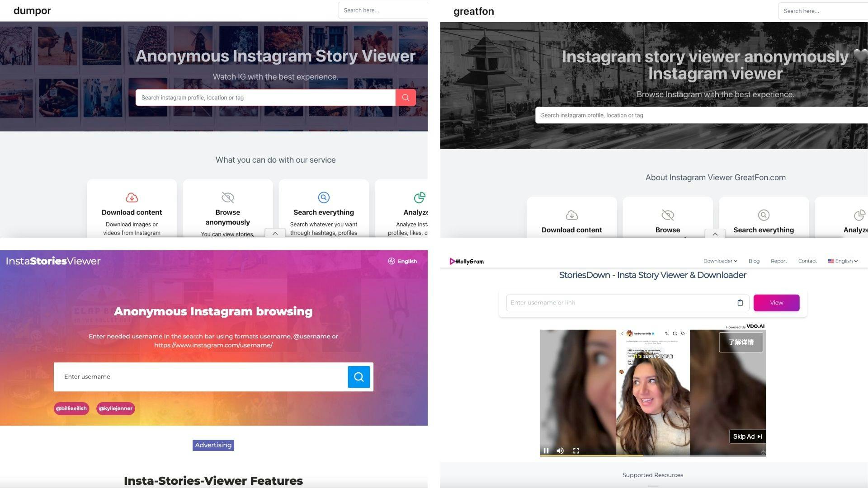Click dumpor's Download content cloud icon
This screenshot has height=488, width=868.
pos(132,197)
